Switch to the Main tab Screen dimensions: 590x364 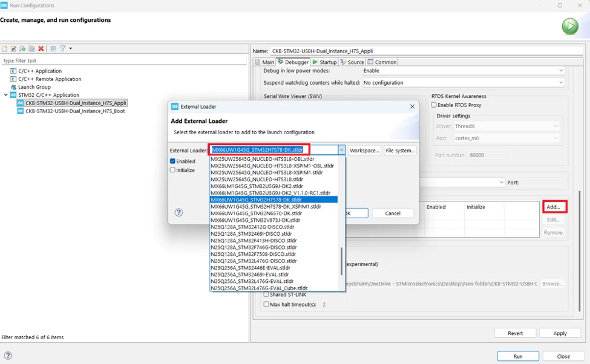pos(264,62)
